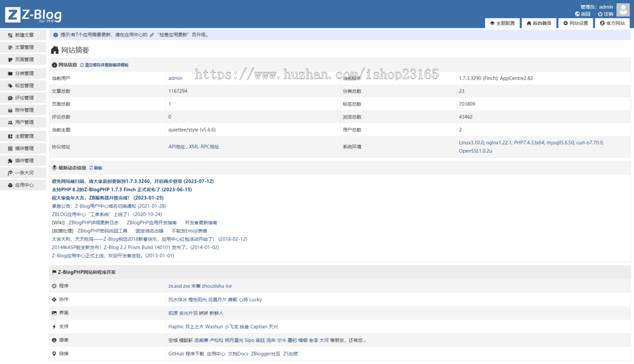
Task: Open 用户管理 in the sidebar menu
Action: tap(23, 122)
